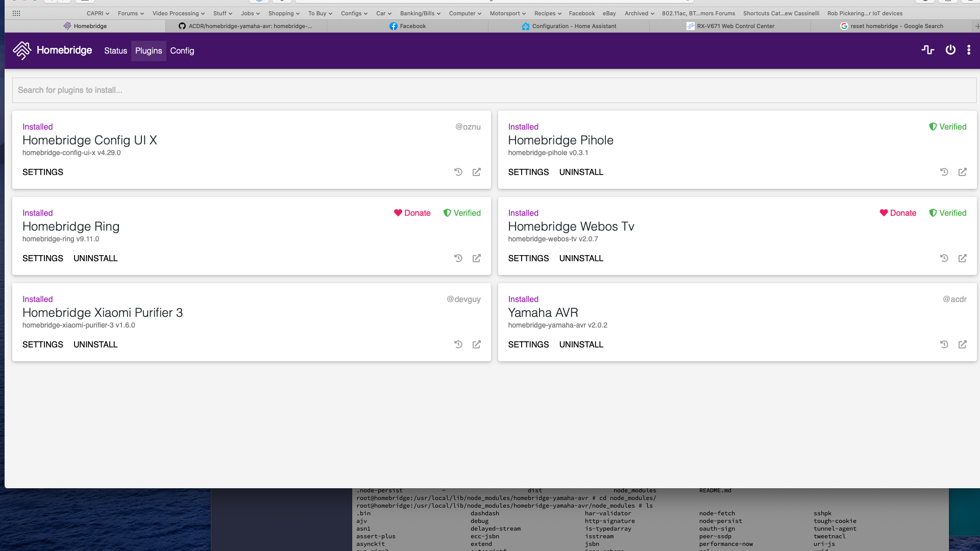This screenshot has width=980, height=551.
Task: Open version history for Homebridge Pihole
Action: click(944, 172)
